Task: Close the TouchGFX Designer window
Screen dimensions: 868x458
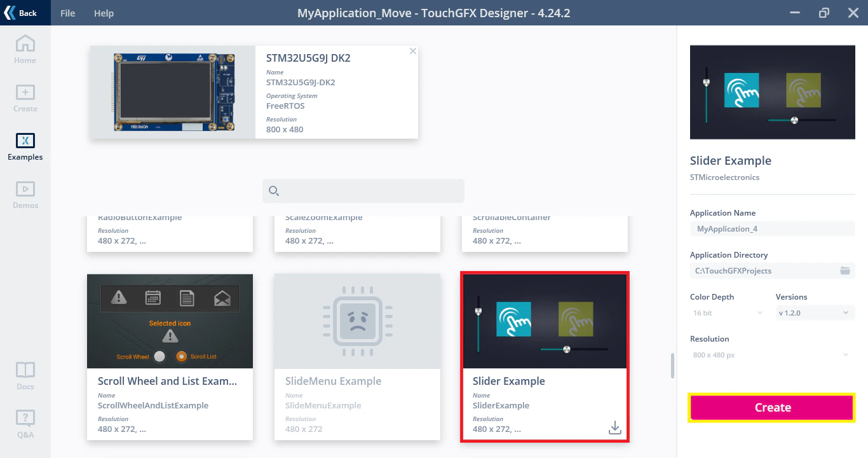Action: tap(853, 13)
